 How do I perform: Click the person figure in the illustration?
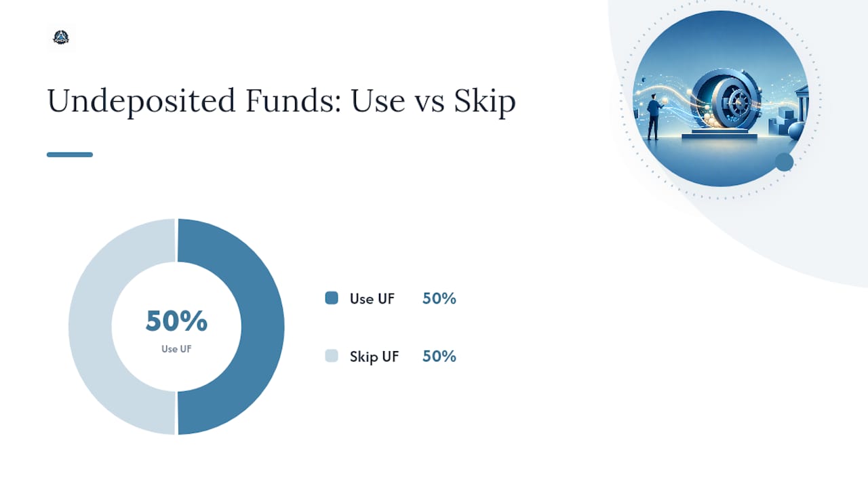(x=653, y=117)
